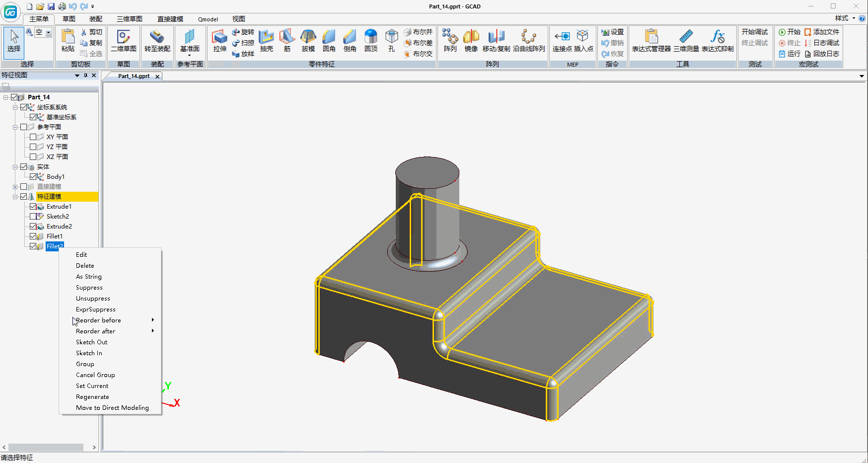
Task: Open the 抽壳 shell tool
Action: click(266, 41)
